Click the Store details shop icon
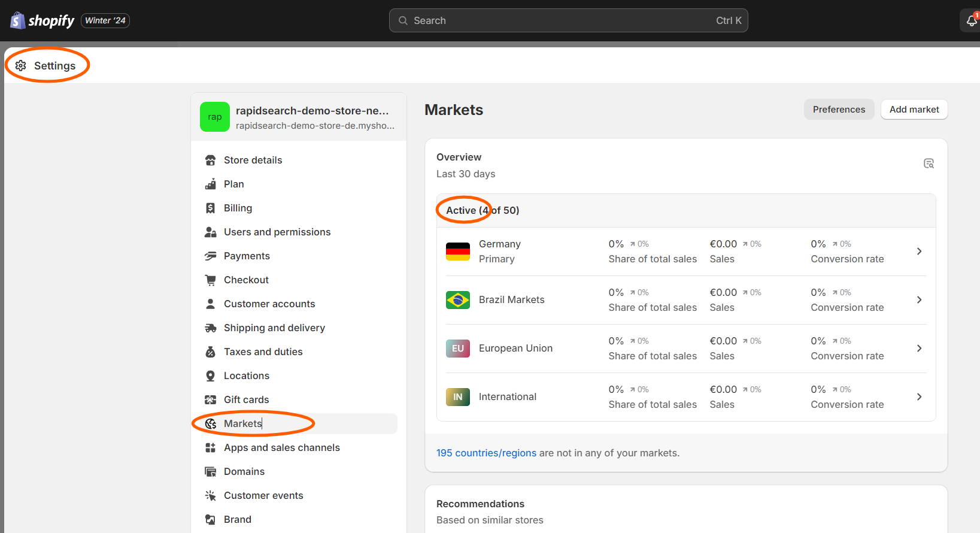Viewport: 980px width, 533px height. pyautogui.click(x=210, y=160)
